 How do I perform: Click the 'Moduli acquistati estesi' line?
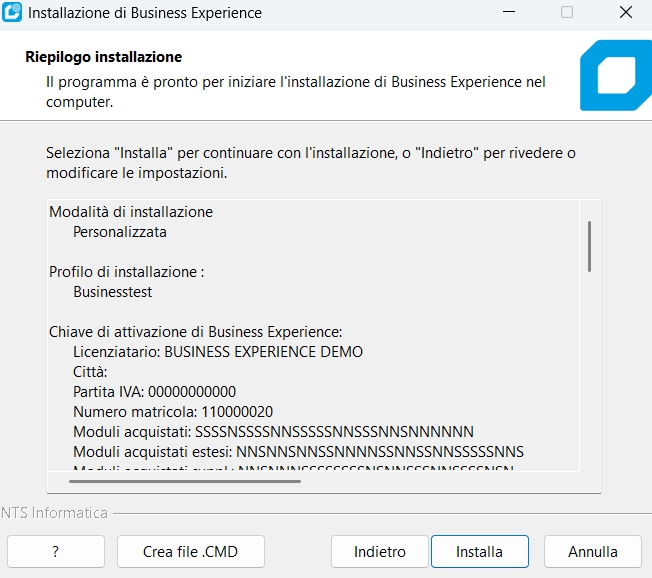click(x=298, y=452)
